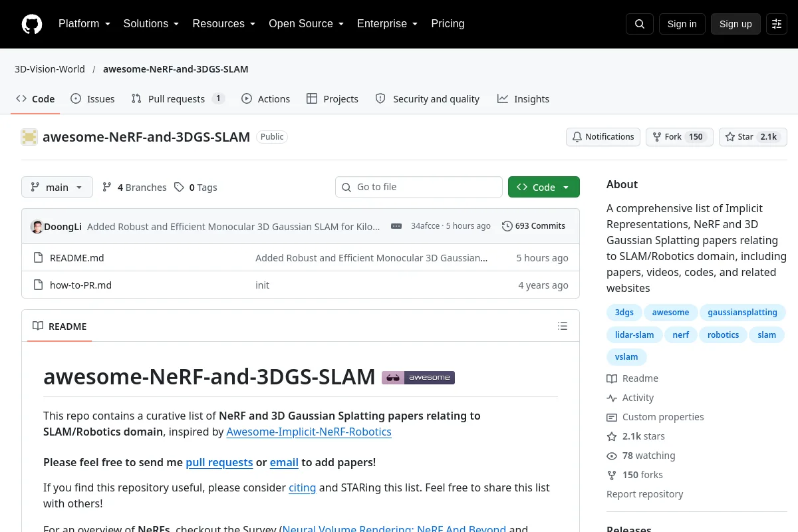Open the README outline icon
Viewport: 798px width, 532px height.
pyautogui.click(x=563, y=326)
